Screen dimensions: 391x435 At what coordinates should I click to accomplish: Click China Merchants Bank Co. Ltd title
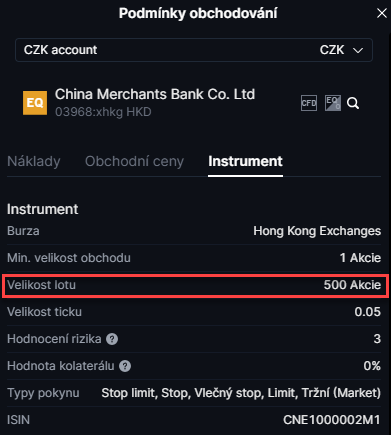point(155,94)
